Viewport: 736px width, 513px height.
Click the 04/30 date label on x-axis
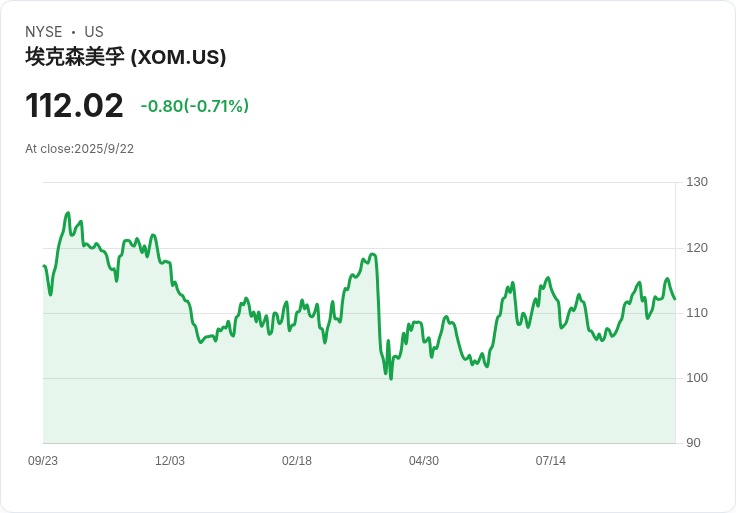(424, 461)
